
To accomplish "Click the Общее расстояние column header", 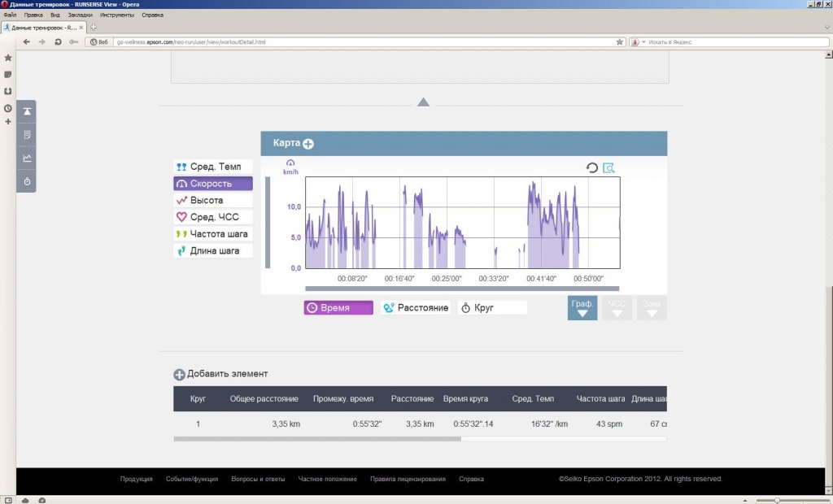I will point(264,399).
